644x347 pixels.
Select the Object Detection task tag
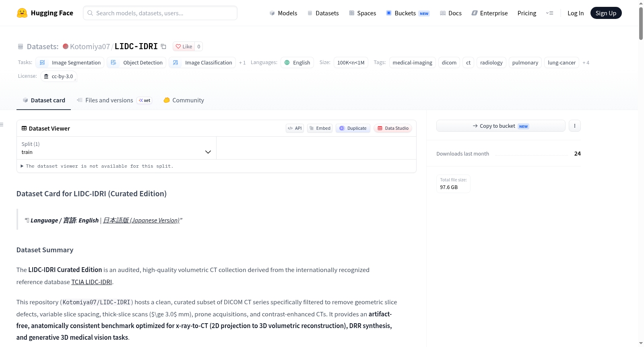136,62
